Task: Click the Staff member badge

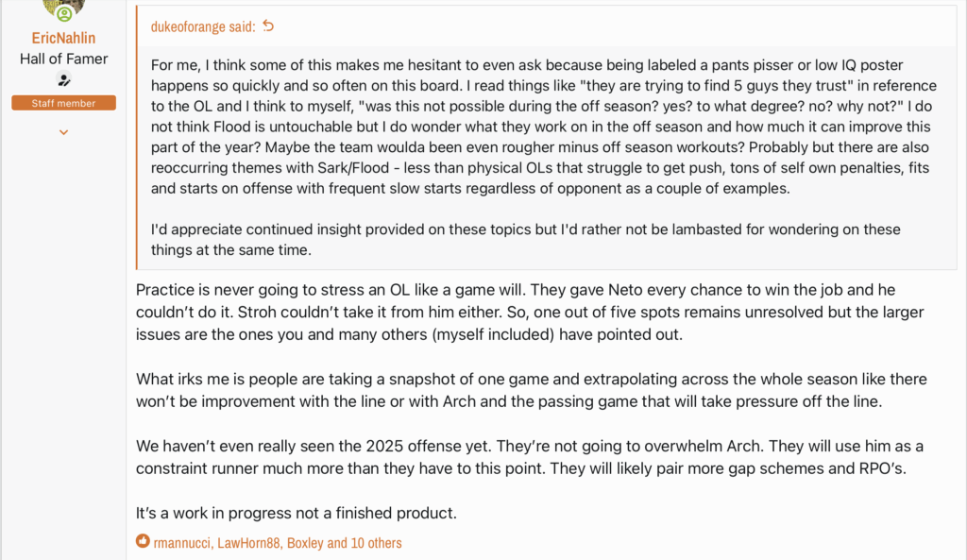Action: click(x=63, y=103)
